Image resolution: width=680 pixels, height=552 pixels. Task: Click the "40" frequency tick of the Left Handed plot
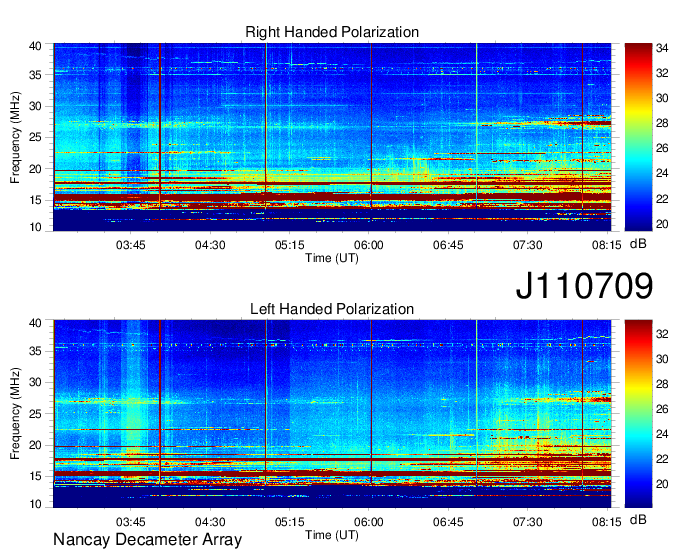(x=35, y=323)
